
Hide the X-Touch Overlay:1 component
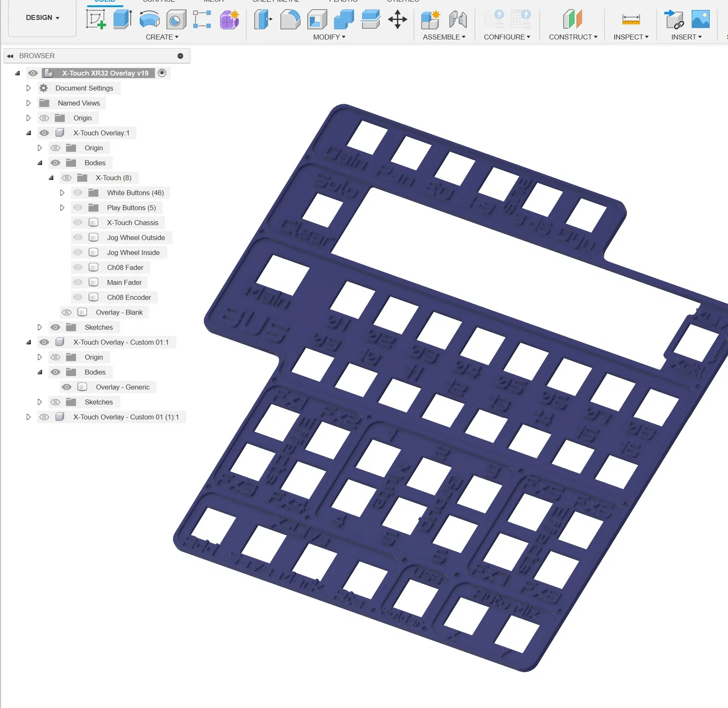click(44, 133)
